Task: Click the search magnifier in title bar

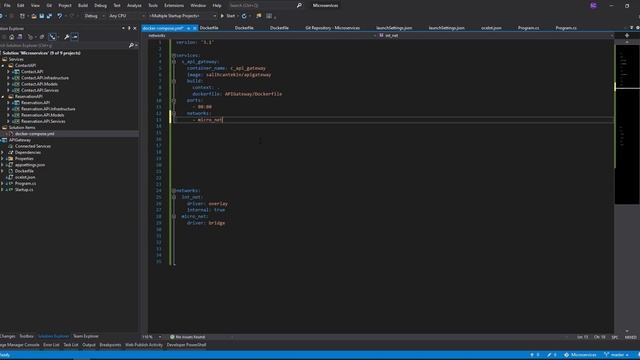Action: tap(299, 5)
